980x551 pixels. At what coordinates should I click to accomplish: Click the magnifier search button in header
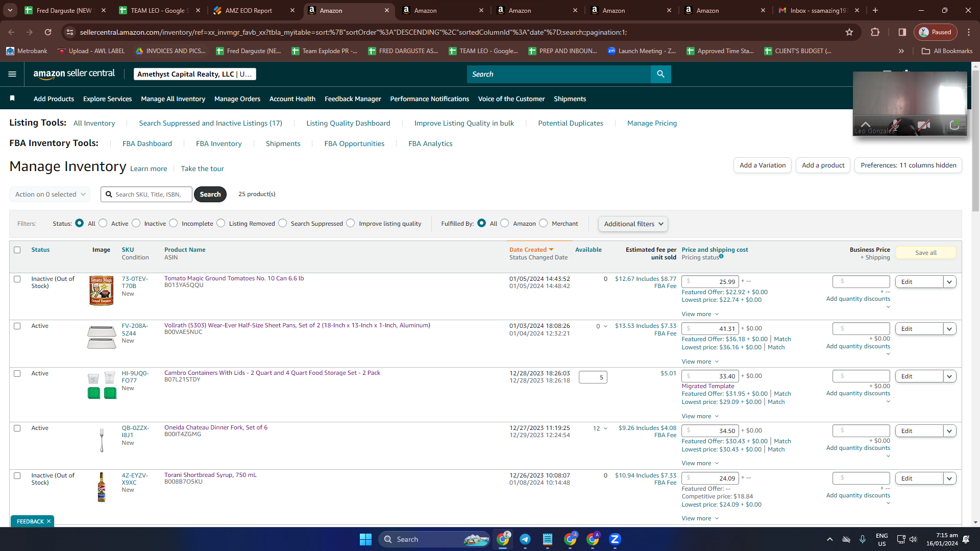coord(660,74)
